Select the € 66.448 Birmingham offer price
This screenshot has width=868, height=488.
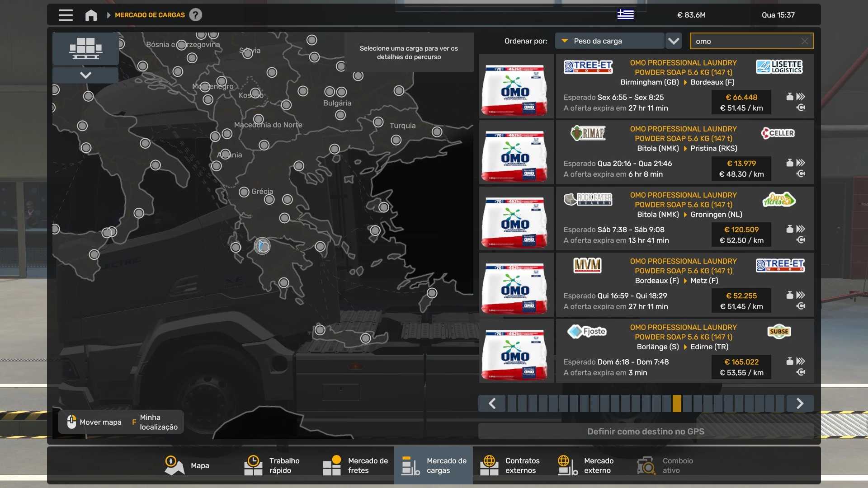(741, 97)
